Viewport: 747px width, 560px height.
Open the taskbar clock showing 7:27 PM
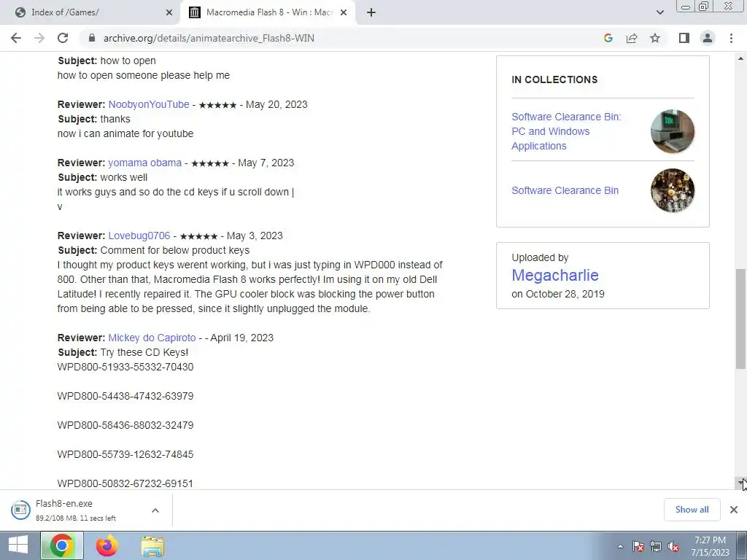(710, 546)
